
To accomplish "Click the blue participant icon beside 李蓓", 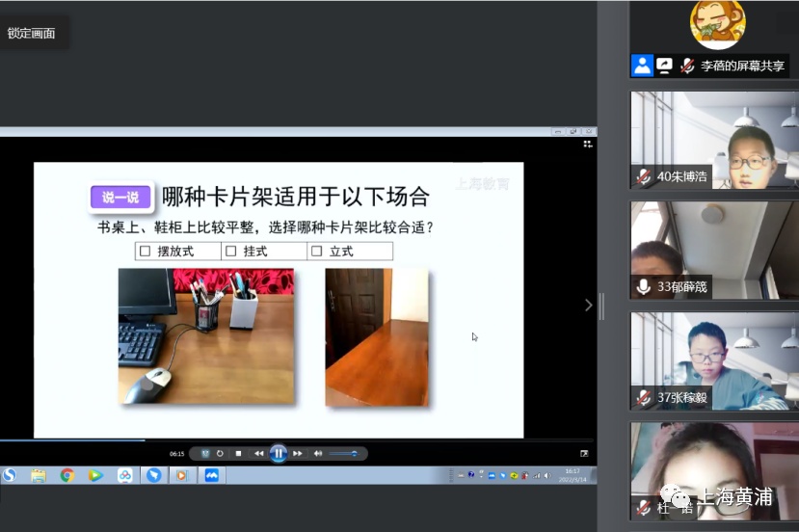I will click(x=642, y=66).
